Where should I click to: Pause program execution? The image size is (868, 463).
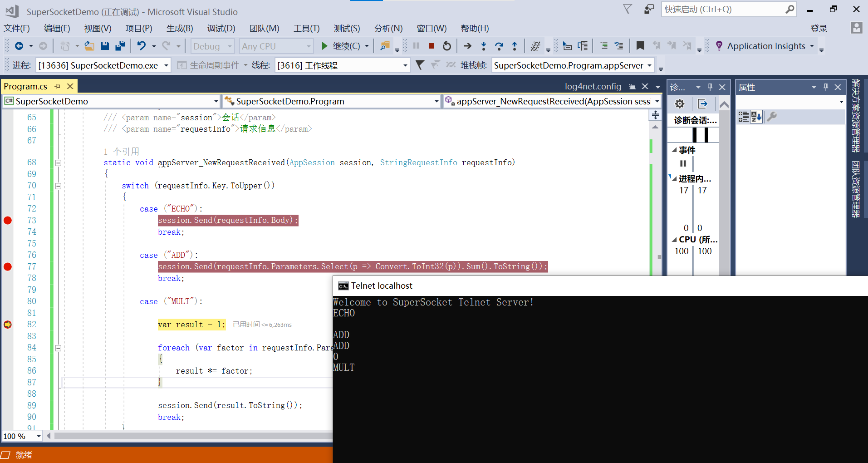[416, 46]
